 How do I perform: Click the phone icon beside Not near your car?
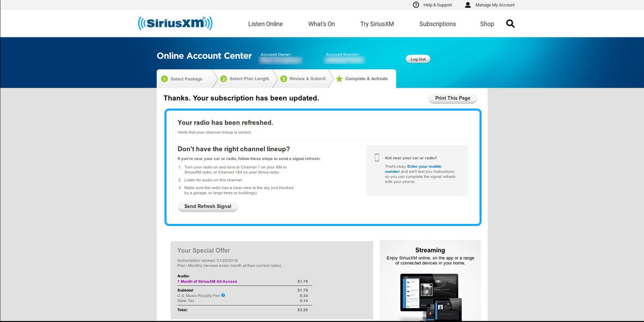coord(377,158)
